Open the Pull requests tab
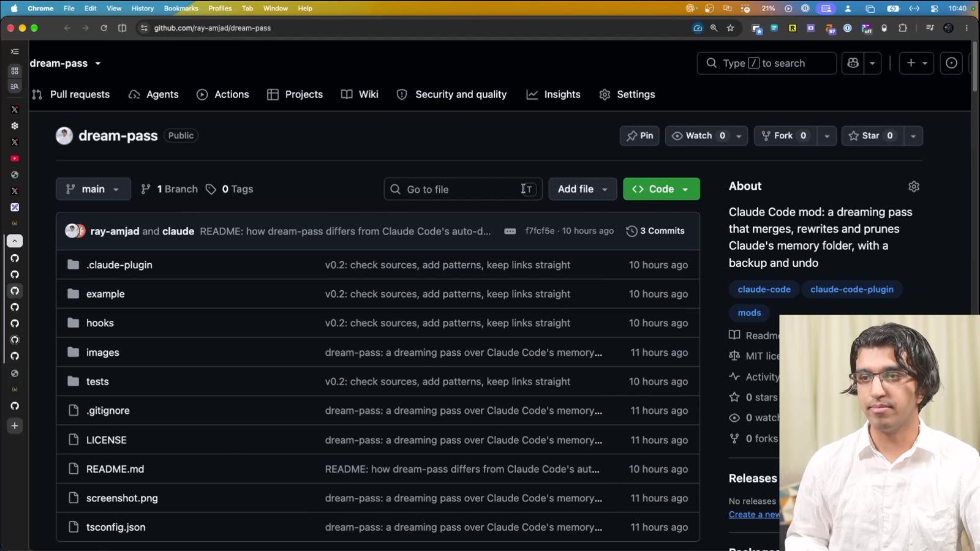 (x=72, y=94)
